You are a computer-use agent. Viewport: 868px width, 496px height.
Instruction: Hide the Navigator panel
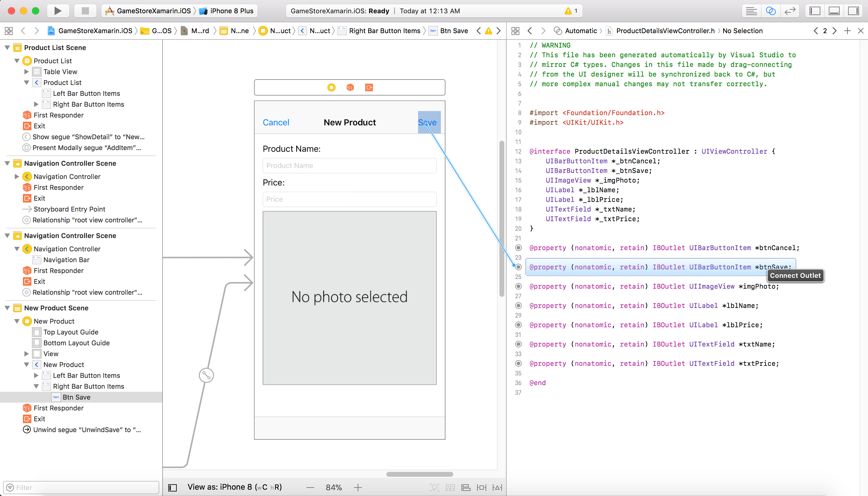point(815,11)
